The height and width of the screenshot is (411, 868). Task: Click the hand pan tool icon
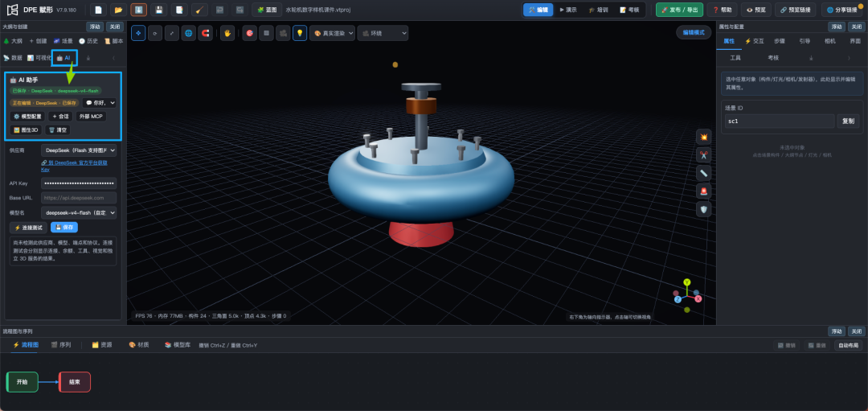[227, 33]
